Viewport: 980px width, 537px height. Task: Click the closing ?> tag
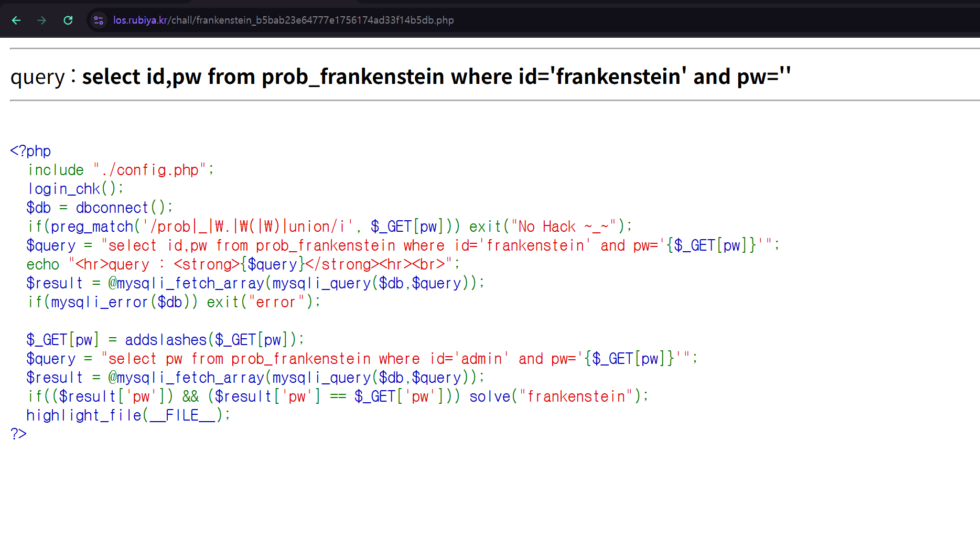point(18,434)
